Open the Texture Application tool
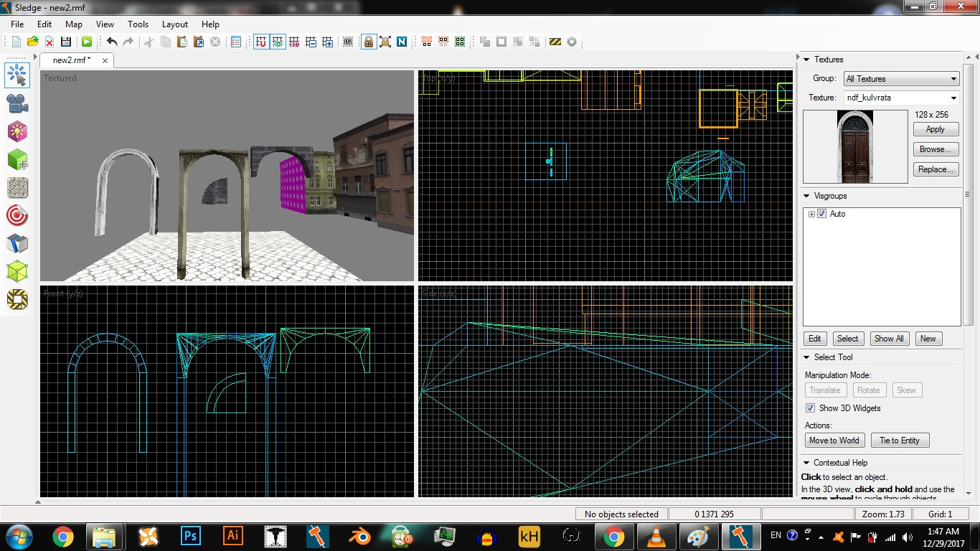Screen dimensions: 980x551 coord(17,187)
